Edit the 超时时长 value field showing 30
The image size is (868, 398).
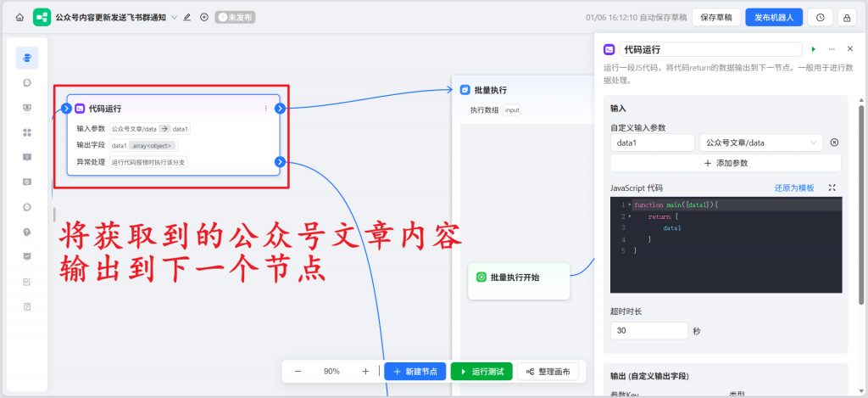tap(649, 330)
